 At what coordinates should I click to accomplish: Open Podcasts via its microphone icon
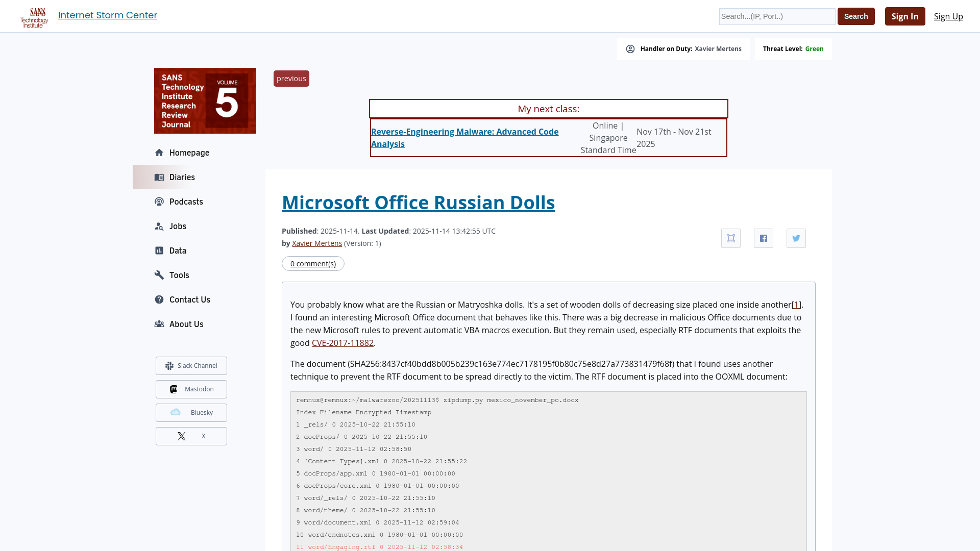click(159, 202)
